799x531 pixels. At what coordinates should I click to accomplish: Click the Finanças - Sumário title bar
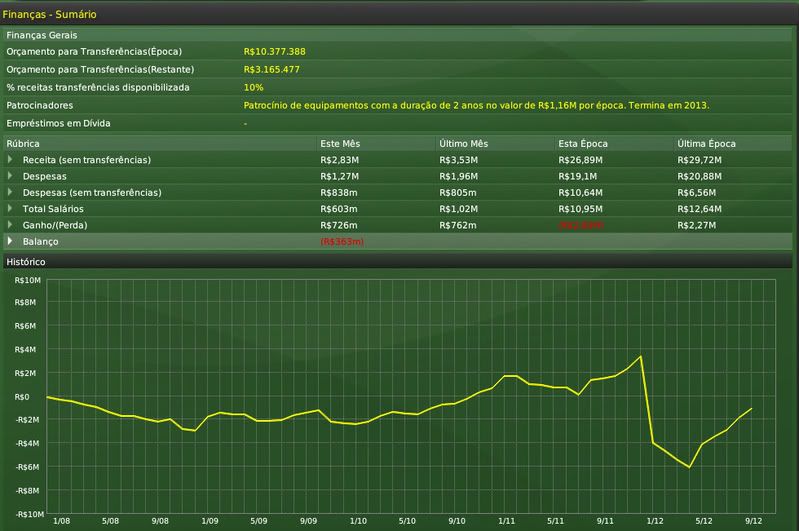pos(51,15)
